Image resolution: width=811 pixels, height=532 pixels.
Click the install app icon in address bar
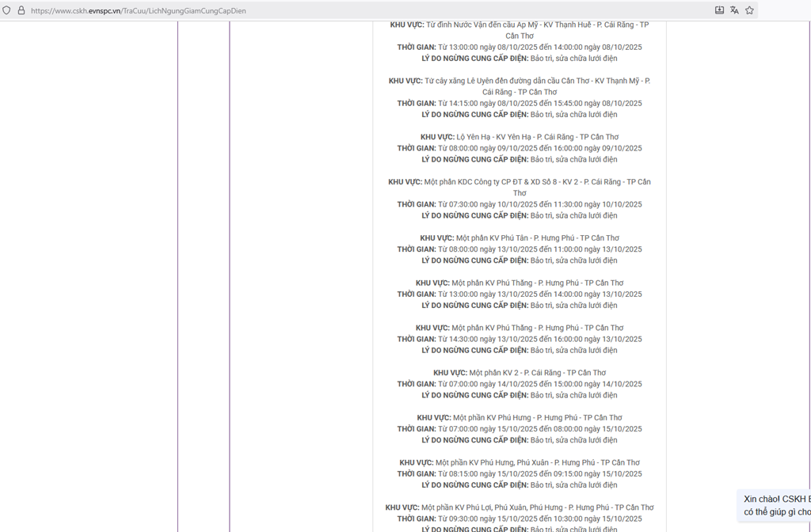click(719, 10)
